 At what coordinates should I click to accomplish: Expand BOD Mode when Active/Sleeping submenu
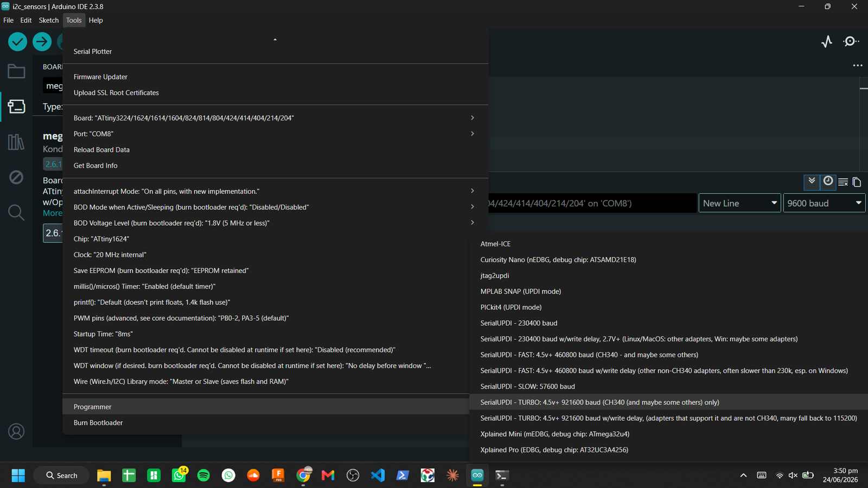pos(276,207)
